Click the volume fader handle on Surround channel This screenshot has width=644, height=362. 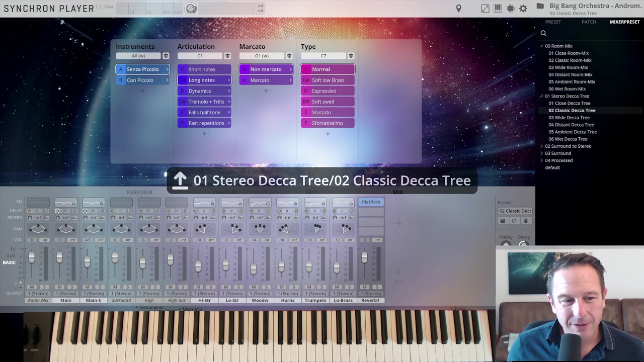[115, 258]
